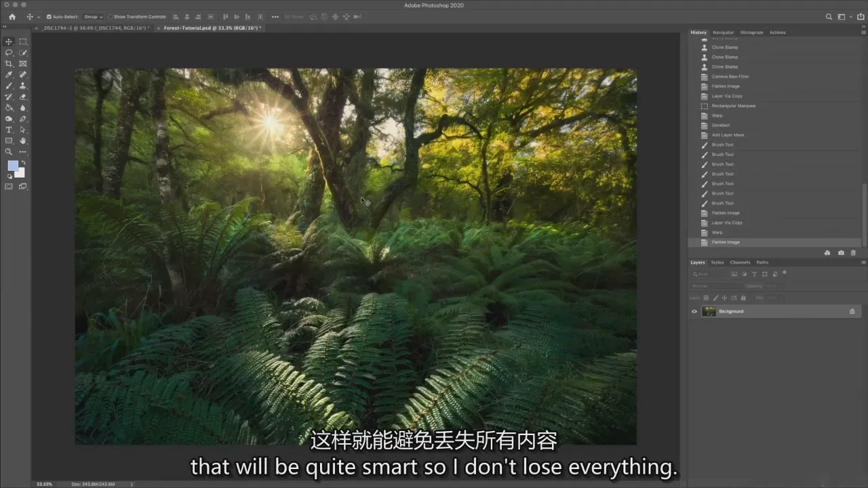The height and width of the screenshot is (488, 868).
Task: Create new document from current state icon
Action: (x=827, y=253)
